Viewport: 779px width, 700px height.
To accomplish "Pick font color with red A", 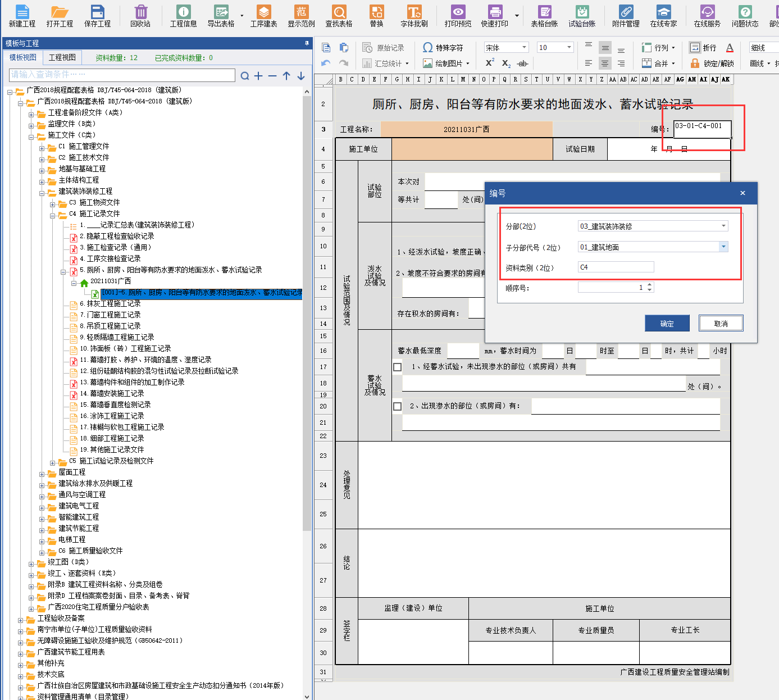I will (x=730, y=48).
